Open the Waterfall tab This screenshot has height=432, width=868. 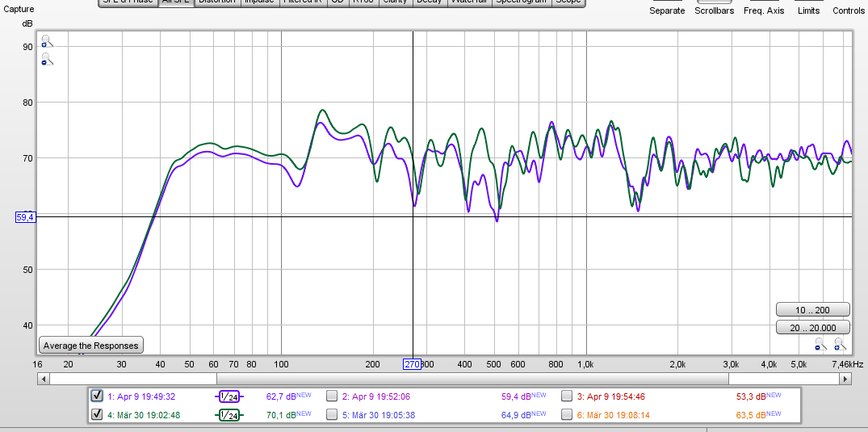point(469,2)
